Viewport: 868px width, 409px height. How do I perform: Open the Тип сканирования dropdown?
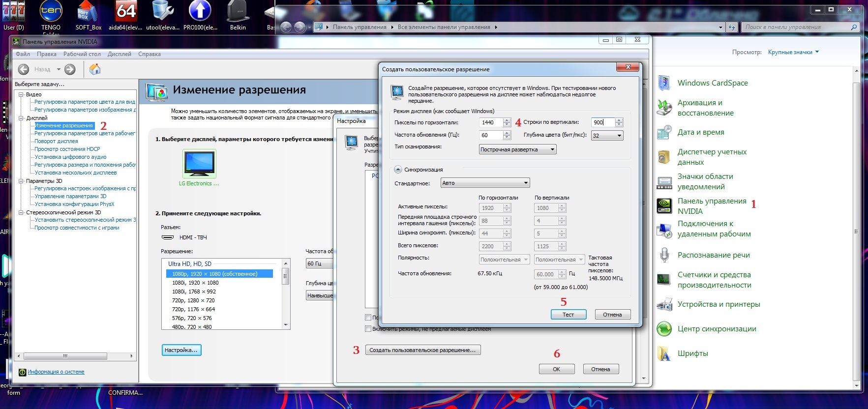pos(518,149)
